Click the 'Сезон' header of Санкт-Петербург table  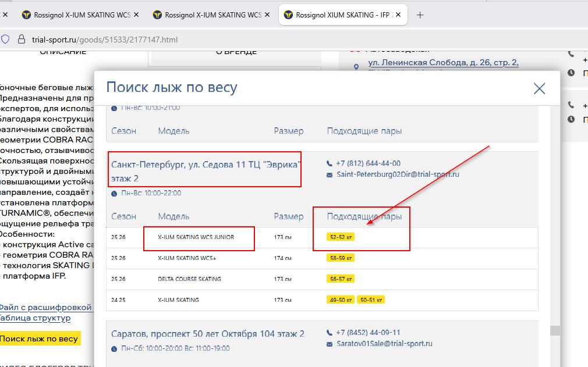(x=123, y=216)
